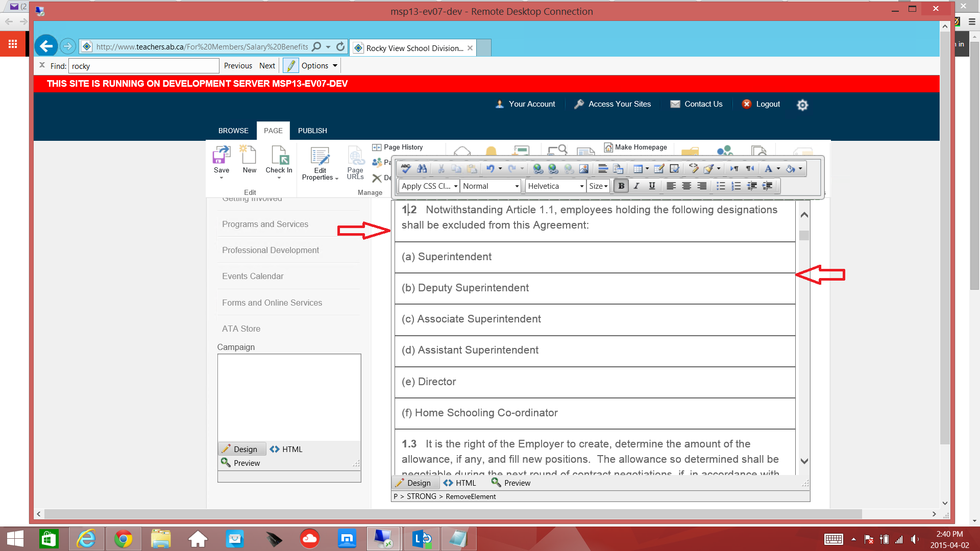Image resolution: width=980 pixels, height=551 pixels.
Task: Click Next in the Find bar
Action: 267,66
